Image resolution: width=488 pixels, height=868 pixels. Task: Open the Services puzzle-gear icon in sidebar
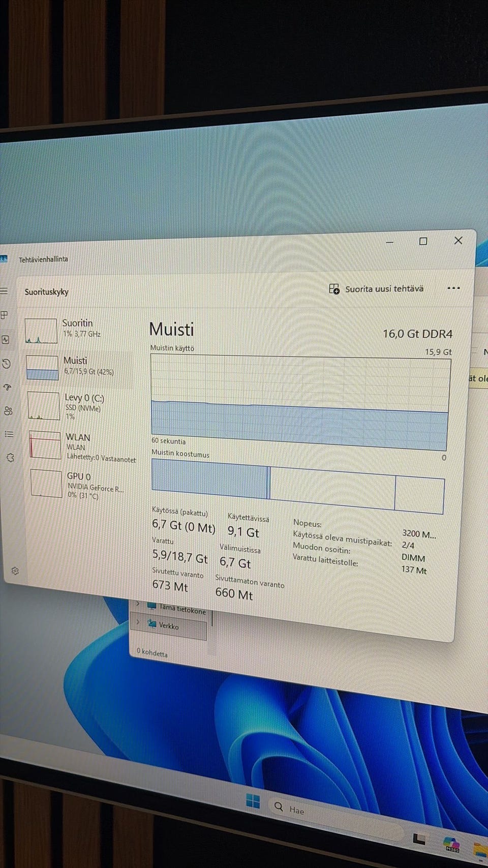point(10,458)
